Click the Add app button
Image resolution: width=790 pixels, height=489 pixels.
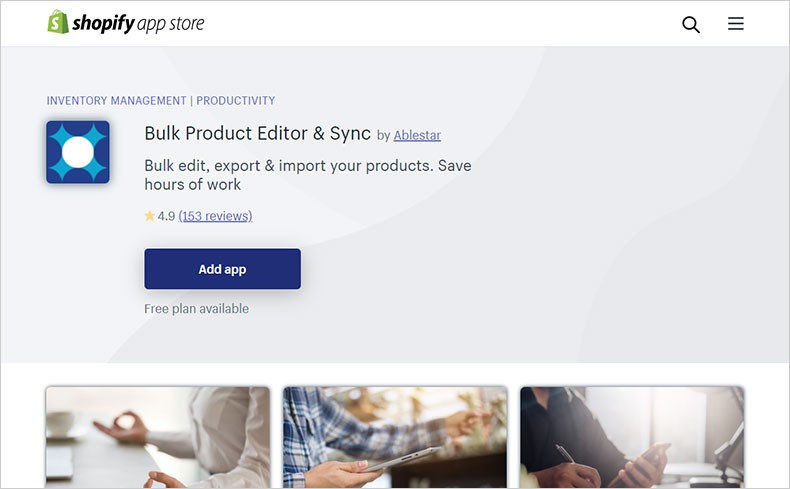(x=223, y=269)
